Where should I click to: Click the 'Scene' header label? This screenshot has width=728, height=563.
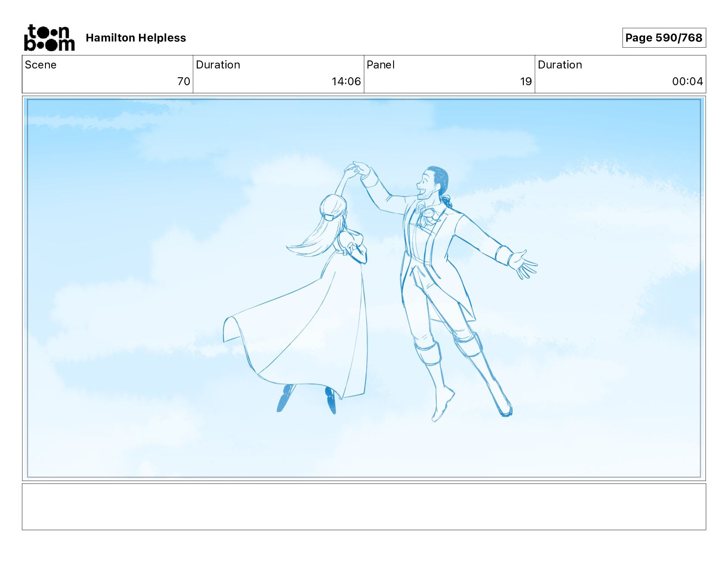click(41, 65)
